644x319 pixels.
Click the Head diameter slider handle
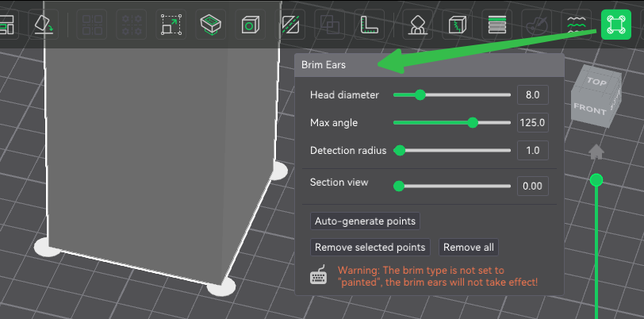pos(420,95)
